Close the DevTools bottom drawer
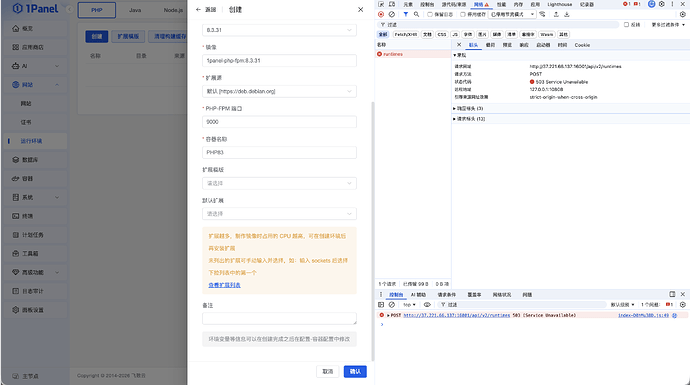Viewport: 690px width, 385px height. (x=683, y=294)
